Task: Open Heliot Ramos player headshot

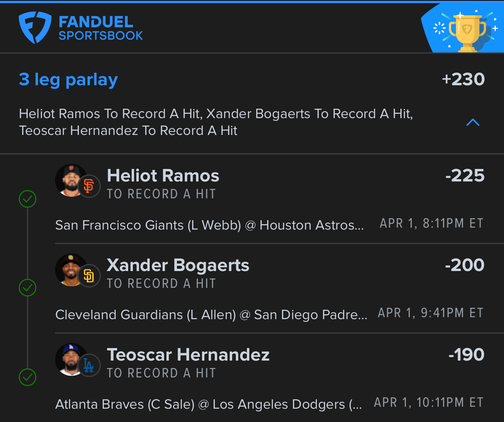Action: [71, 180]
